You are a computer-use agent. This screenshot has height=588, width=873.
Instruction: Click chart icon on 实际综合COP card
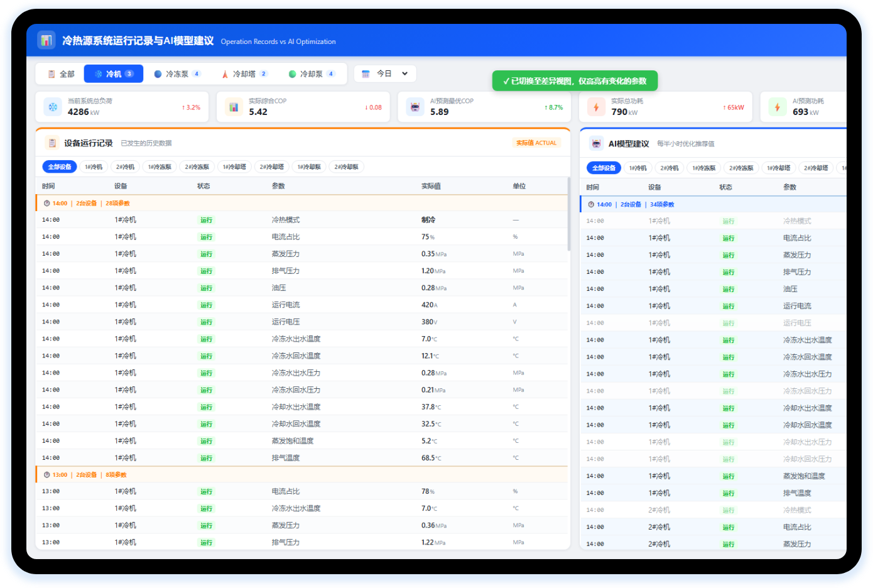pyautogui.click(x=234, y=107)
